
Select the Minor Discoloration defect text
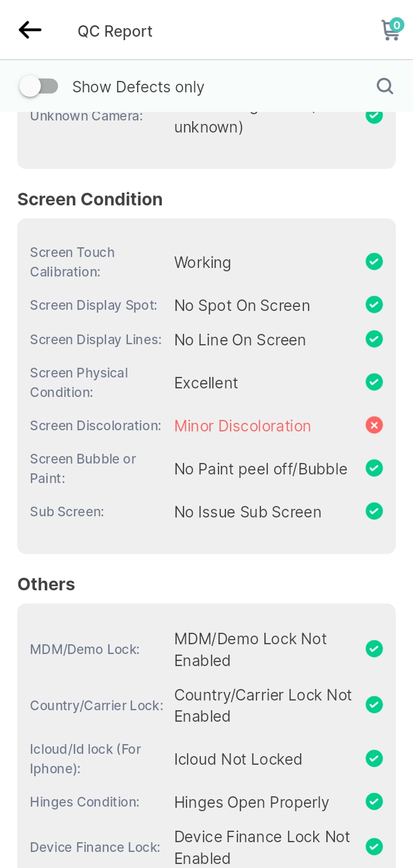[243, 426]
